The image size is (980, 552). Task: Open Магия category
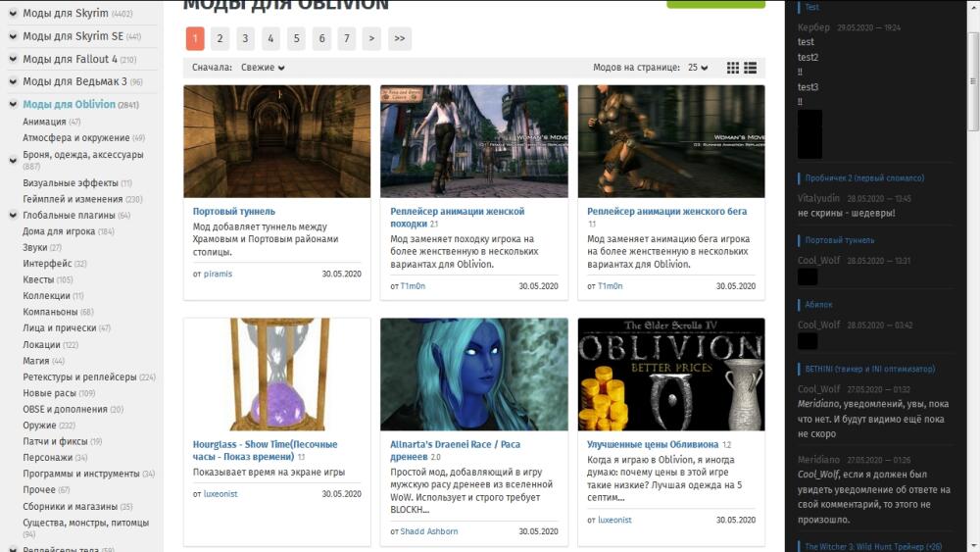click(x=35, y=361)
